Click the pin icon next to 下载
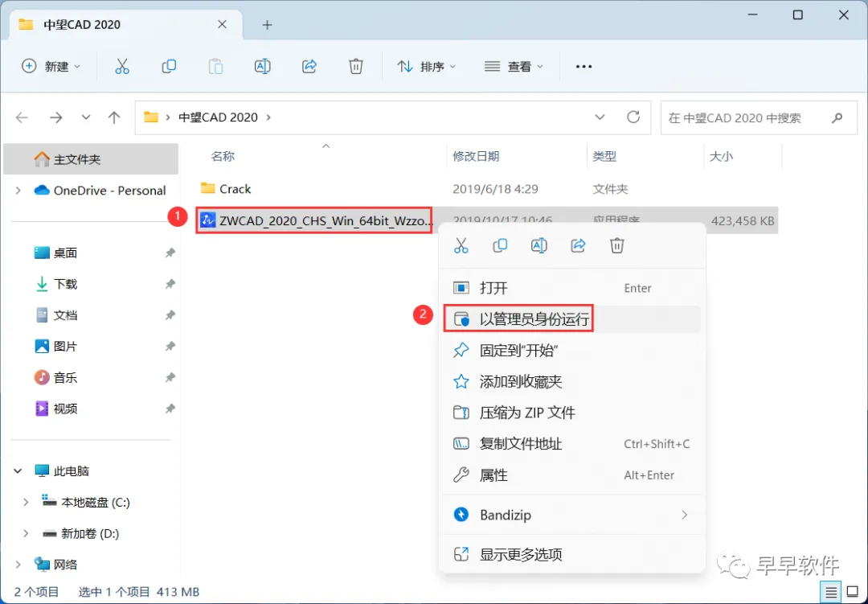The width and height of the screenshot is (868, 604). 170,284
